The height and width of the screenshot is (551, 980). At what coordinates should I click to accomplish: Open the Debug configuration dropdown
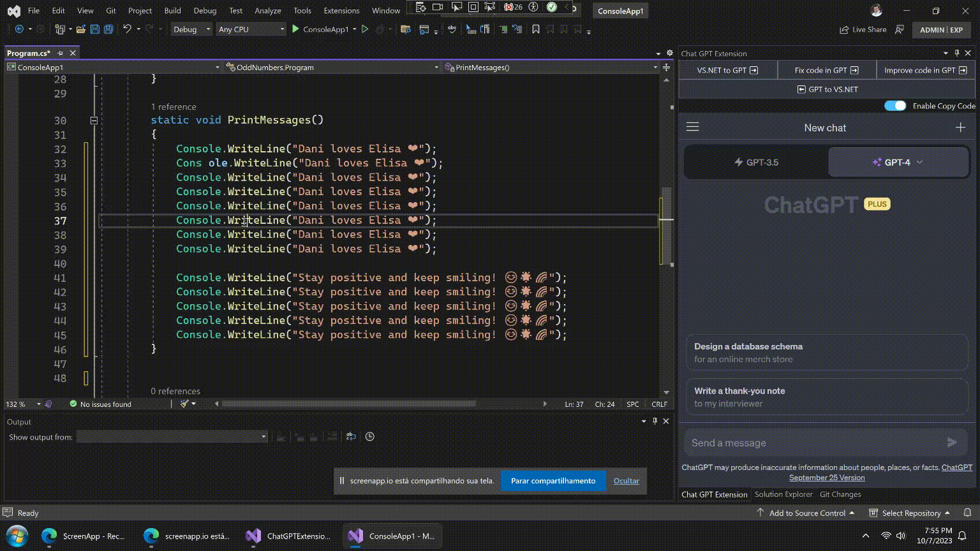click(191, 29)
